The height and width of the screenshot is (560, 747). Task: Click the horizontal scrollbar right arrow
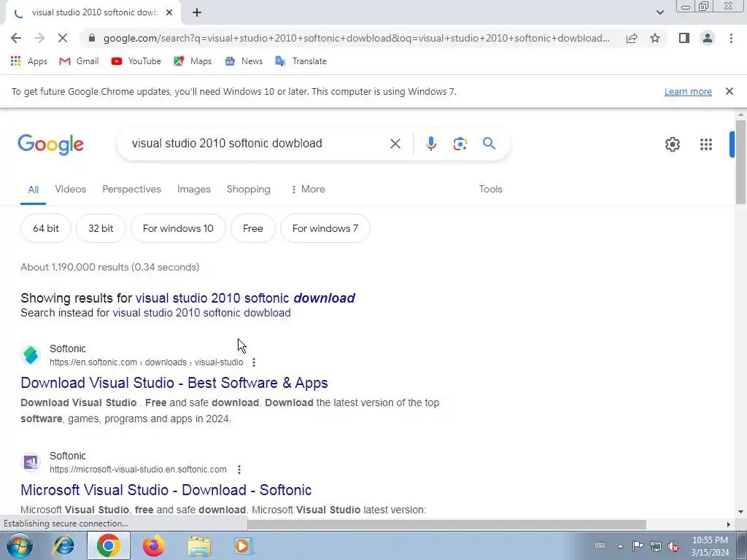pyautogui.click(x=728, y=524)
